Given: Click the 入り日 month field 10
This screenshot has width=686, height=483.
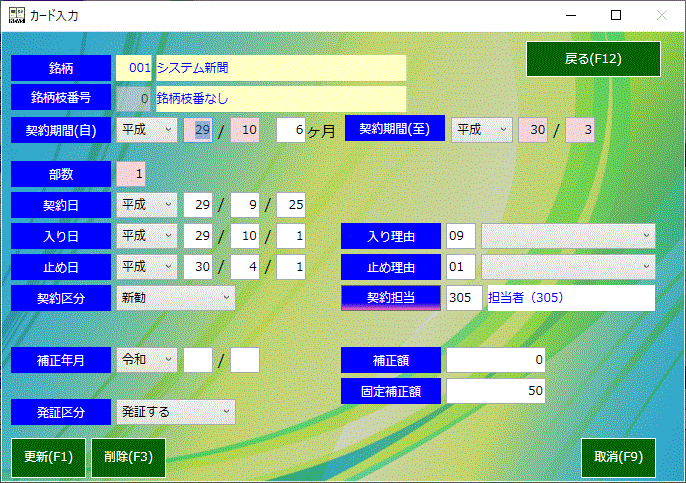Looking at the screenshot, I should coord(245,236).
